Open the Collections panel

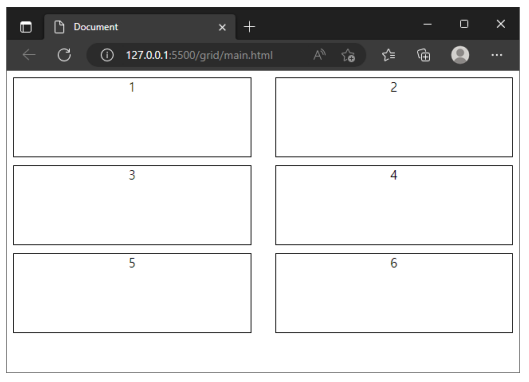coord(424,55)
